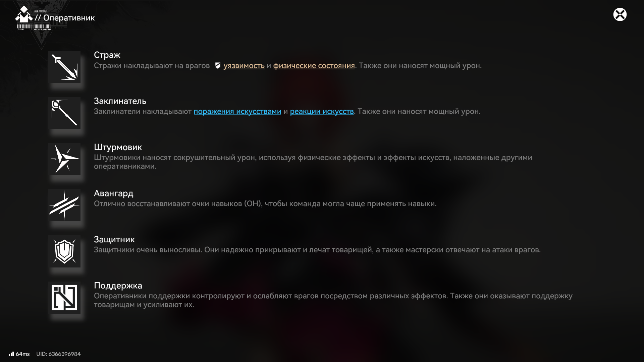Close the Оперативник info screen
Viewport: 644px width, 362px height.
(x=620, y=14)
